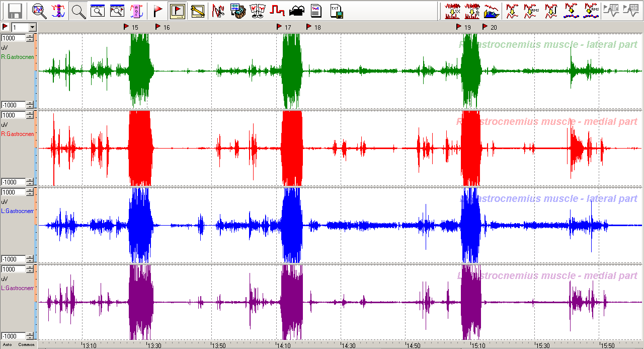
Task: Adjust the lower-limit stepper of blue channel
Action: (30, 259)
